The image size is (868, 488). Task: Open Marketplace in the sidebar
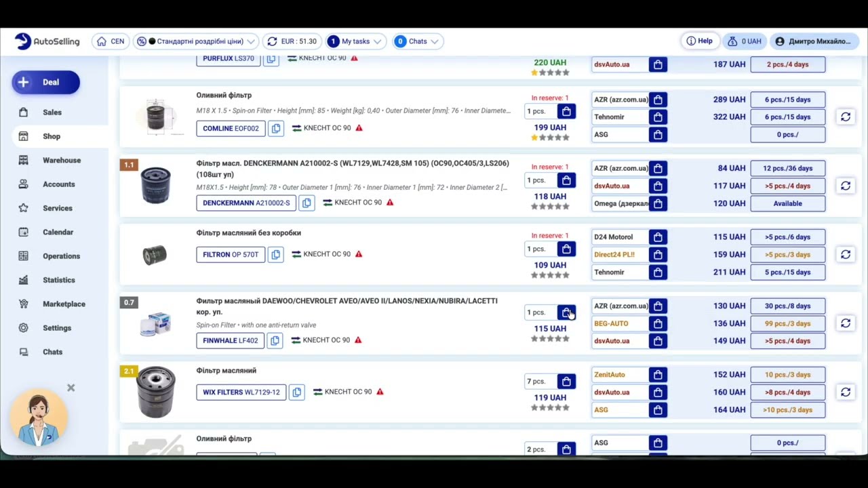[64, 304]
